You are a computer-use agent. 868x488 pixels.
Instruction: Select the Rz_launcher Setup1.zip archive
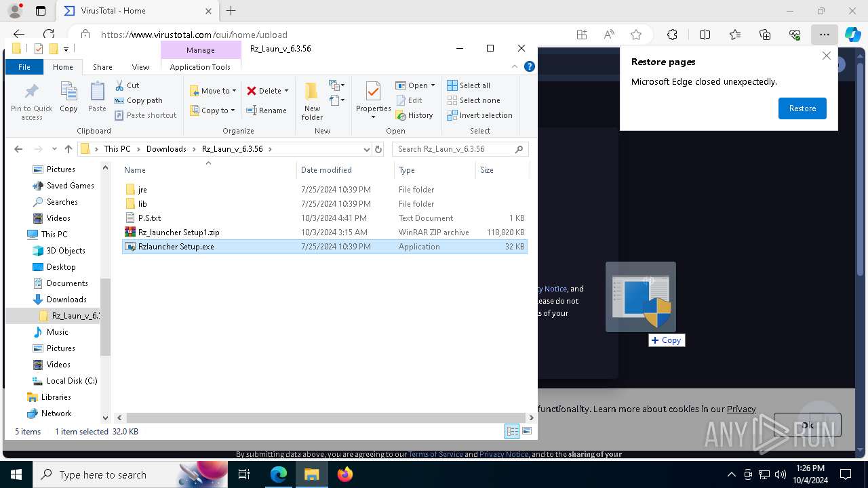pos(324,232)
